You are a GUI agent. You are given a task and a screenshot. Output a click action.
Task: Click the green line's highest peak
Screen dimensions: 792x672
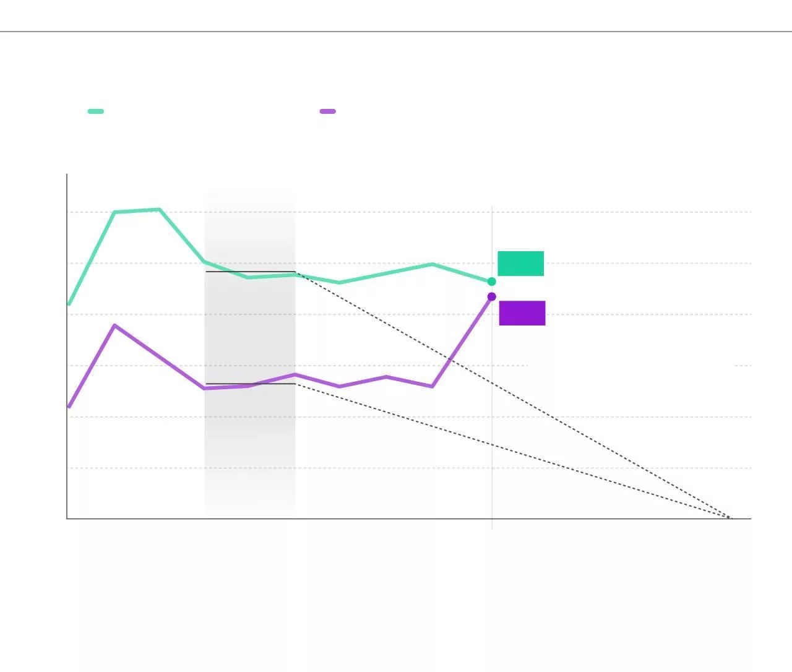coord(159,210)
